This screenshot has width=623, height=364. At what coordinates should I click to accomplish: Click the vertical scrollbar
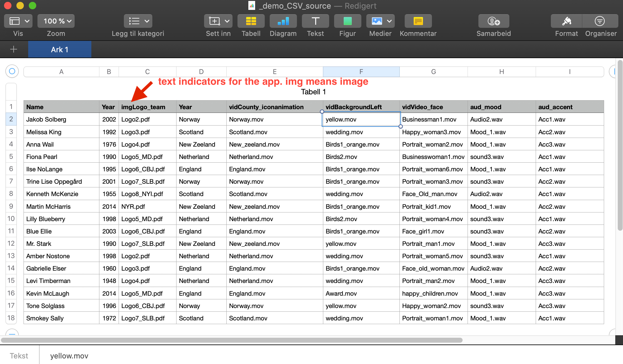pyautogui.click(x=620, y=145)
